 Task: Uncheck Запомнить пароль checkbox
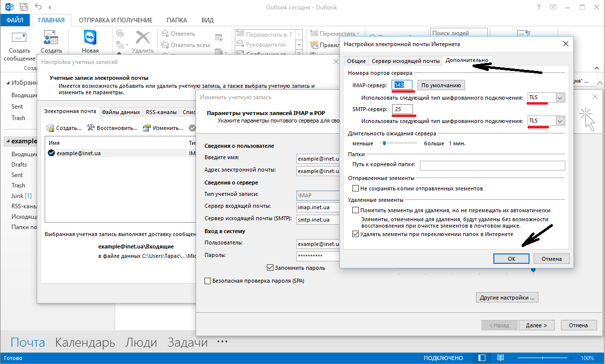pyautogui.click(x=270, y=268)
